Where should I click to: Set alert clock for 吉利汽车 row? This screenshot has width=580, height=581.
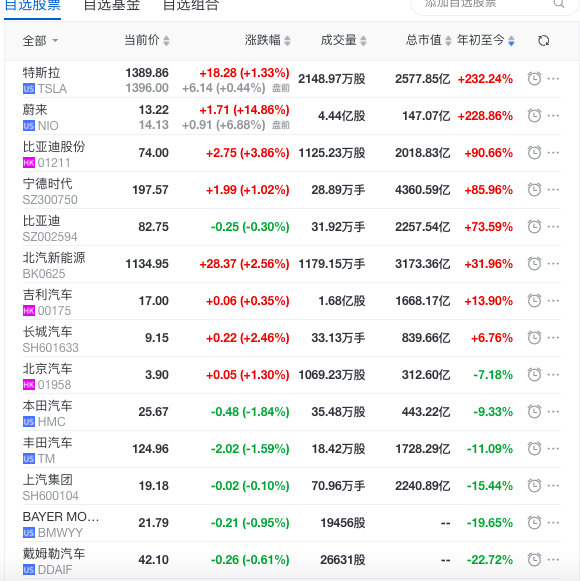click(x=534, y=301)
